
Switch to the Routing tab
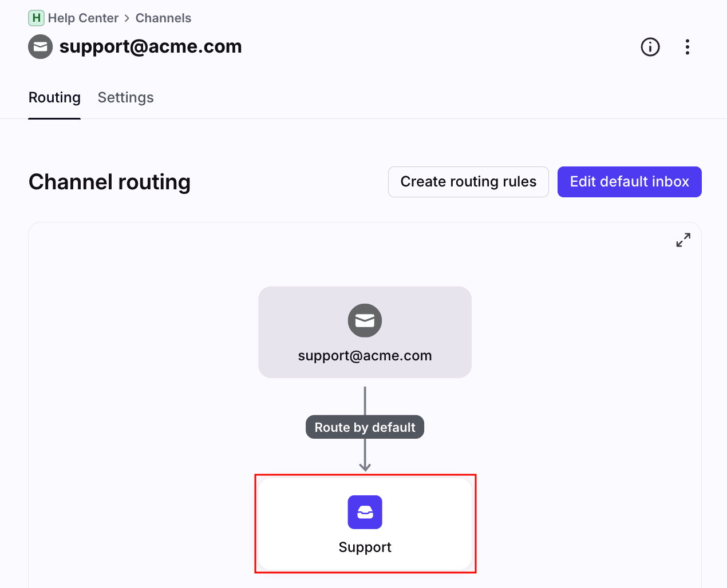[54, 98]
